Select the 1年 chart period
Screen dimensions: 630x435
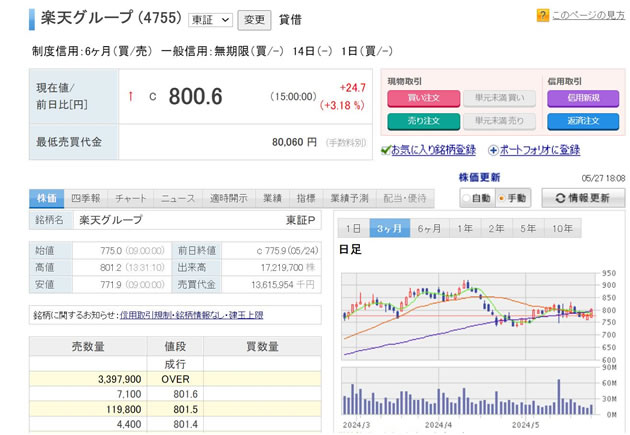(465, 227)
